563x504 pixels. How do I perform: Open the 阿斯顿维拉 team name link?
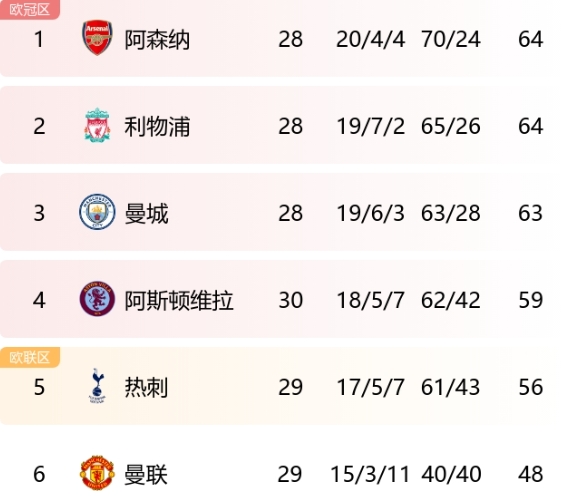coord(179,300)
